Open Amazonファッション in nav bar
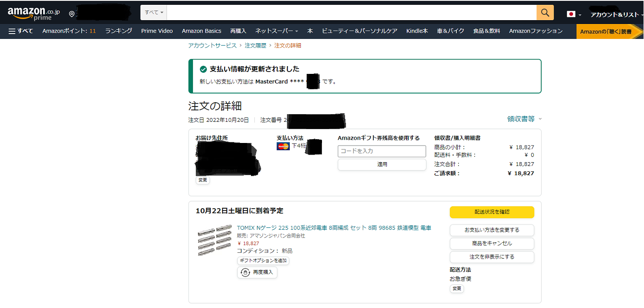Screen dimensions: 644x308 click(536, 31)
